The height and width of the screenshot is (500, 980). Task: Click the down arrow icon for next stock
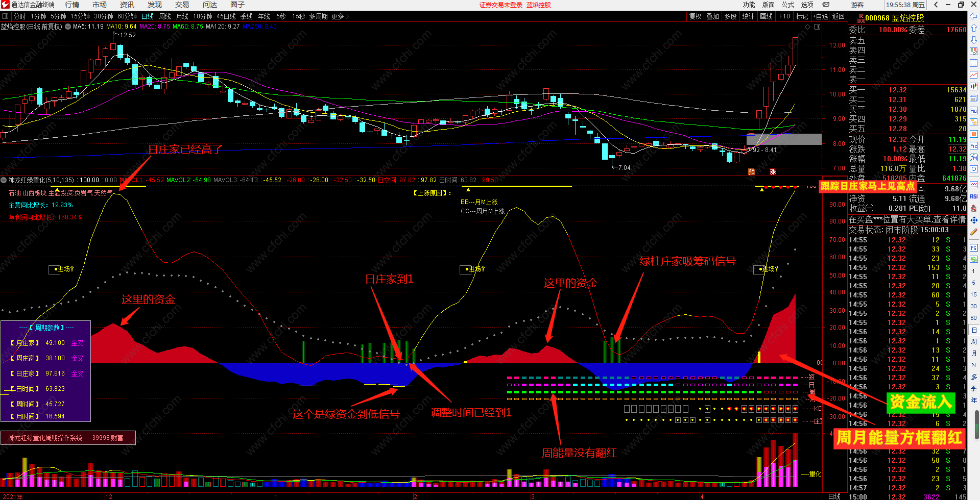coord(974,40)
